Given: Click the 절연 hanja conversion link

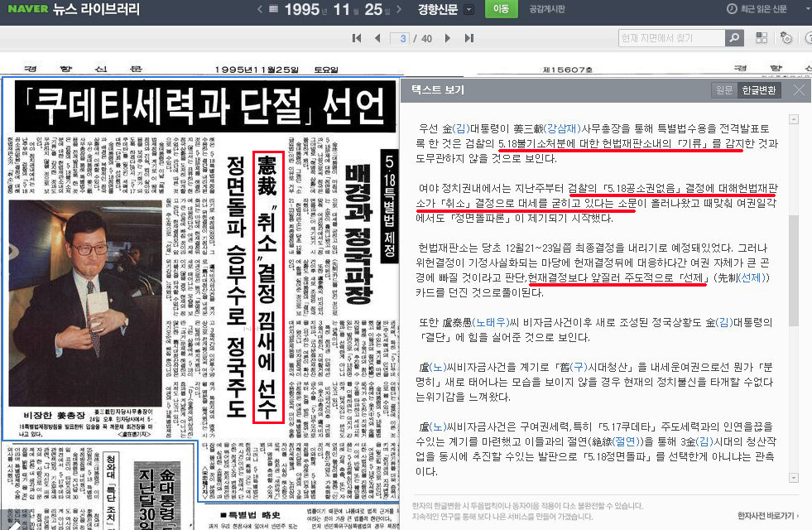Looking at the screenshot, I should pos(625,441).
